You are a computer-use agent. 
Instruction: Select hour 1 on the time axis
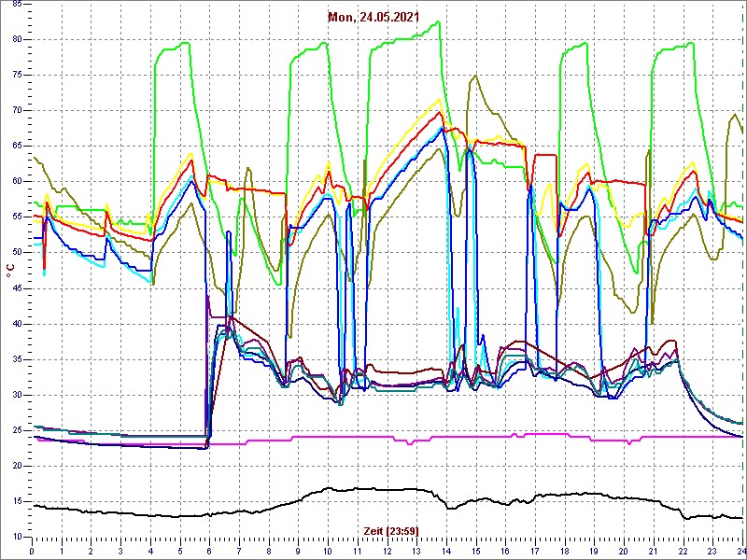(x=62, y=552)
